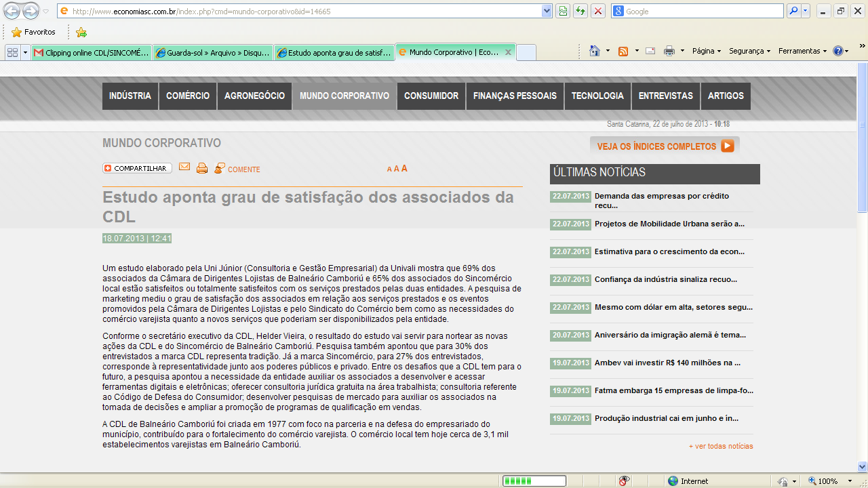The image size is (868, 488).
Task: Expand the tab list dropdown arrow
Action: coord(26,52)
